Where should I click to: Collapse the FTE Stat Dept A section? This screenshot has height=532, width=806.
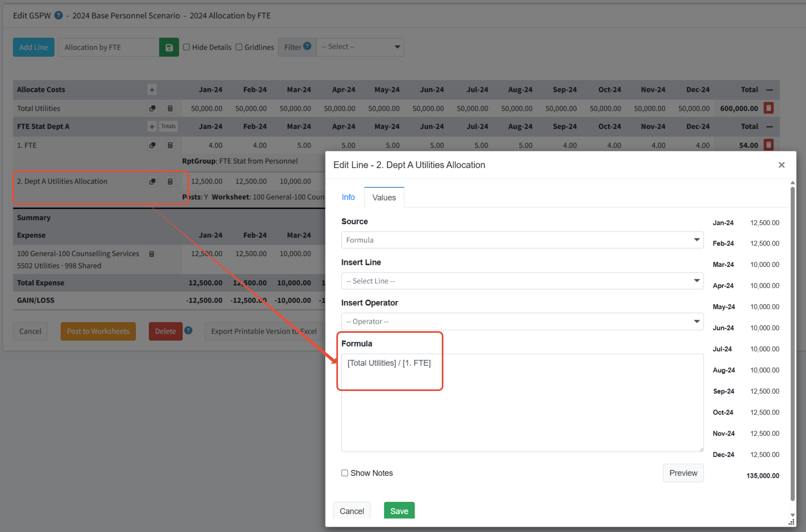point(769,127)
